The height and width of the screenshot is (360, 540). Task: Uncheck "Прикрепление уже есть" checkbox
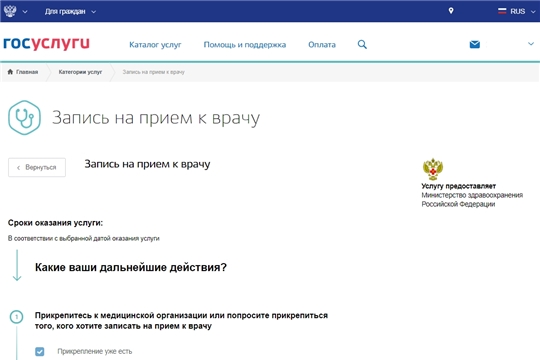[40, 351]
